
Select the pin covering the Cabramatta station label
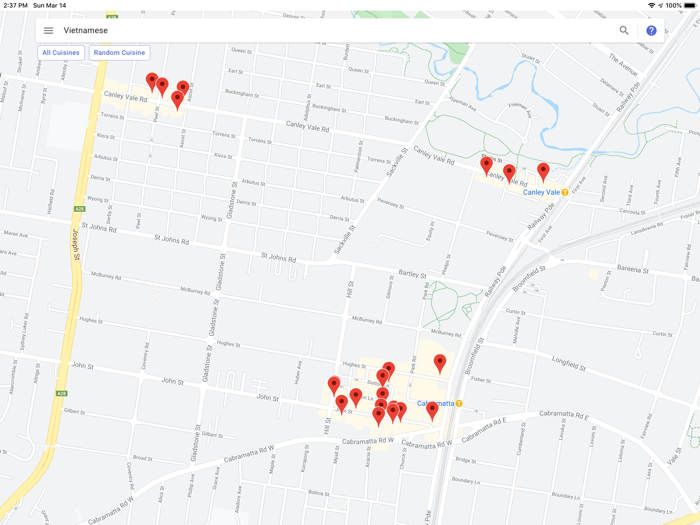[432, 411]
